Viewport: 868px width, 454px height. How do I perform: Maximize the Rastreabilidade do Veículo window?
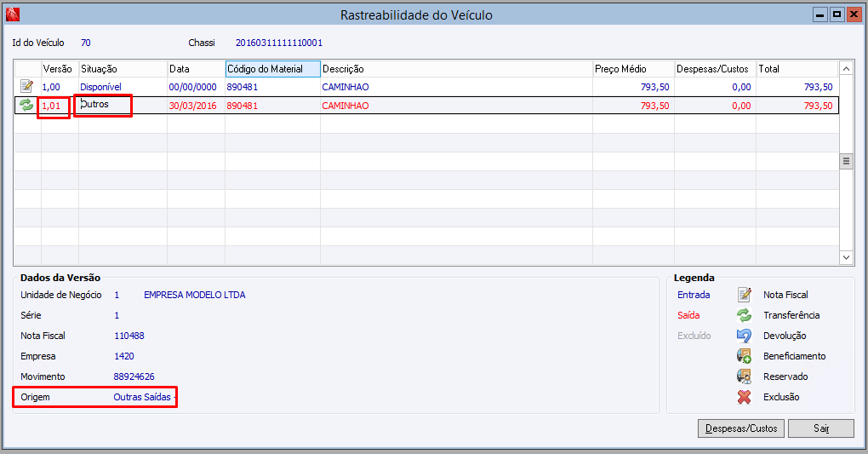pos(837,14)
